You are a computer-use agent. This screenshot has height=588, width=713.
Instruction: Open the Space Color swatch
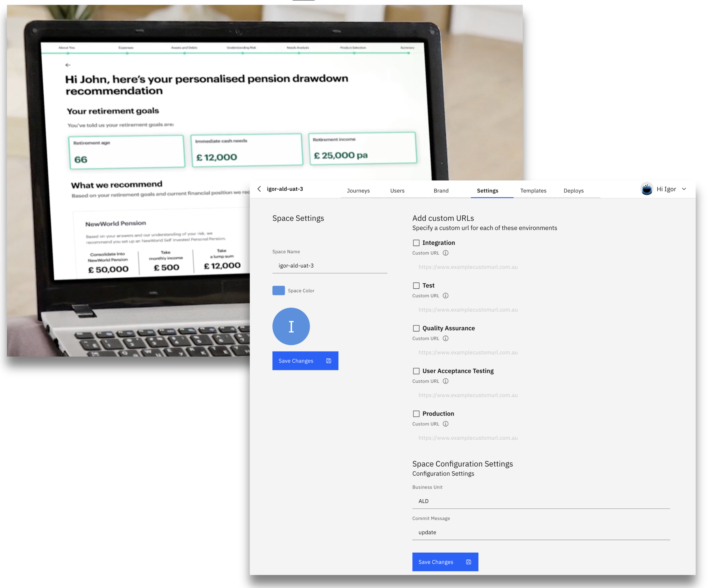point(279,291)
